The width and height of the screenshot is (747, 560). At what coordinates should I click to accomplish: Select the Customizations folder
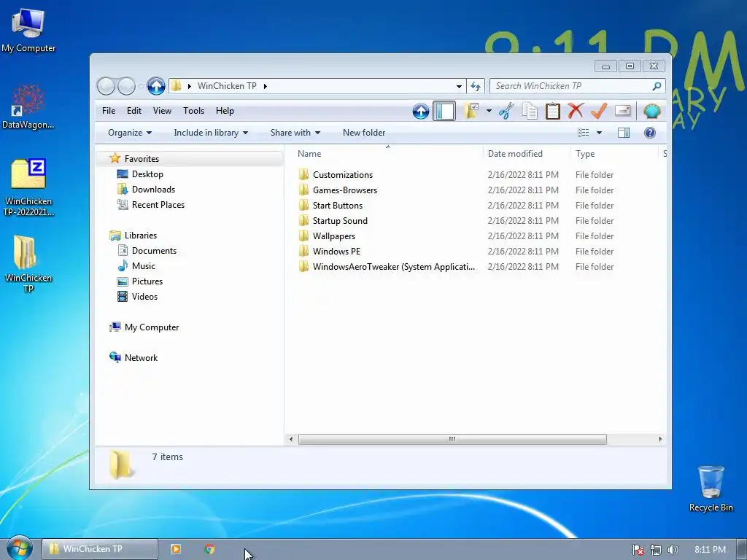[343, 175]
